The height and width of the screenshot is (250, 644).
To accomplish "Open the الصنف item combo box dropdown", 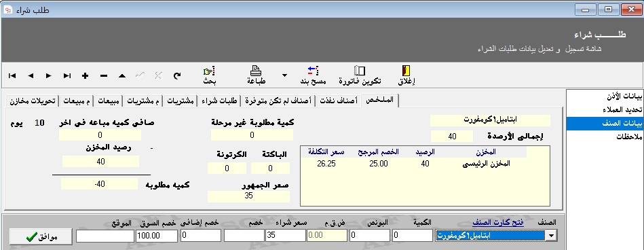I will coord(552,236).
